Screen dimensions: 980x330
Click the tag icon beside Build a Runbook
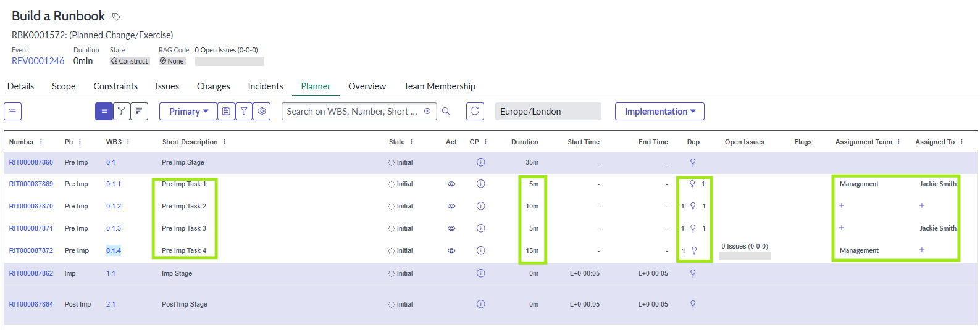115,17
